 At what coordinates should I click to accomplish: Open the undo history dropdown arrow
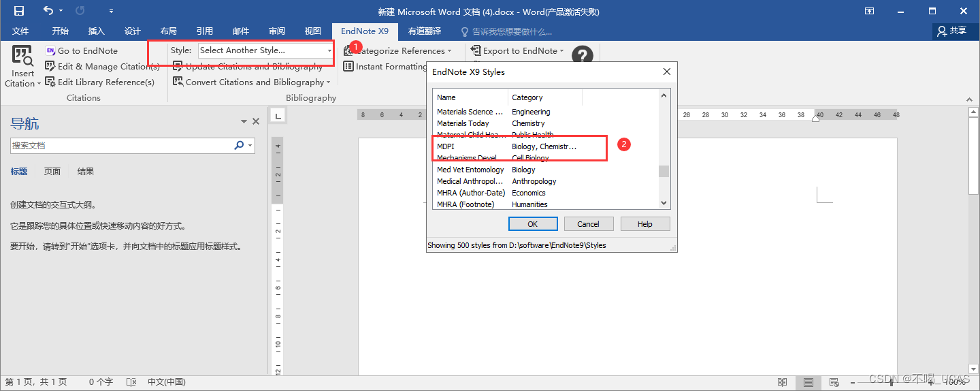coord(61,12)
